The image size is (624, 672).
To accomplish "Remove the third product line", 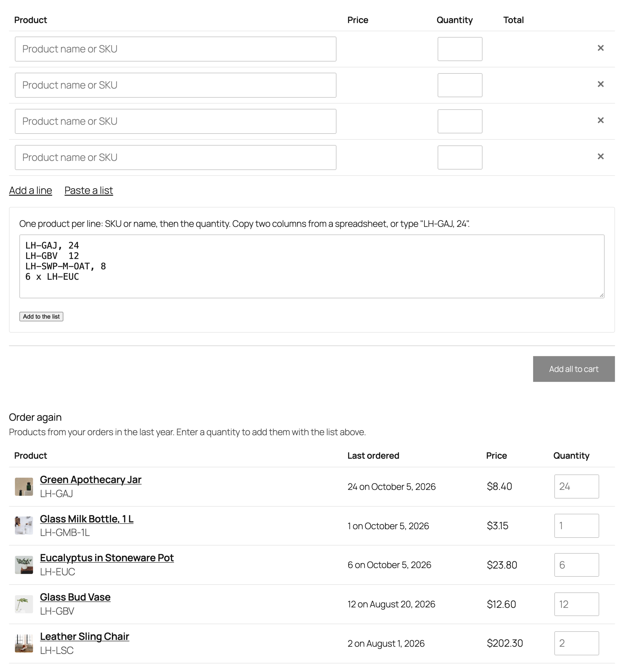I will [x=600, y=120].
